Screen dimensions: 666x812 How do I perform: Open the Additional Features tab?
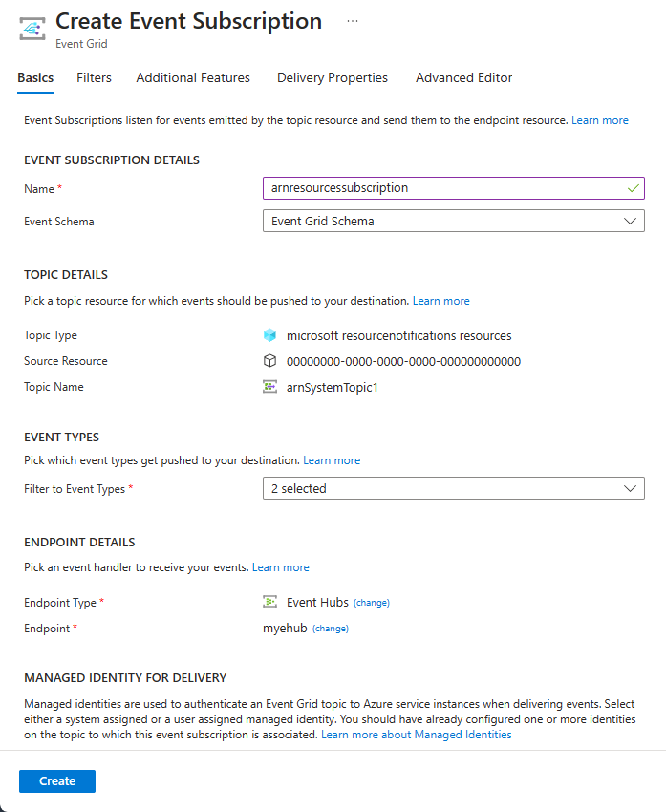click(x=193, y=78)
